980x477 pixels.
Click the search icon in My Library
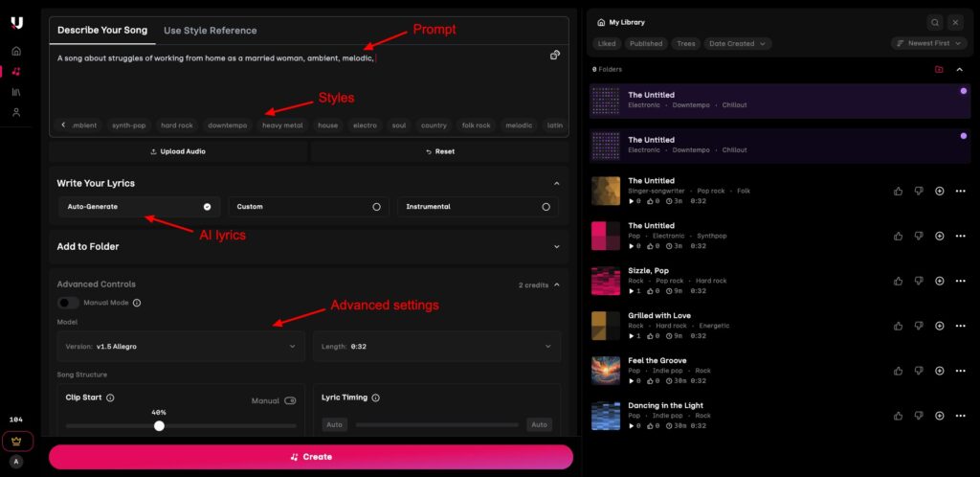pos(935,22)
